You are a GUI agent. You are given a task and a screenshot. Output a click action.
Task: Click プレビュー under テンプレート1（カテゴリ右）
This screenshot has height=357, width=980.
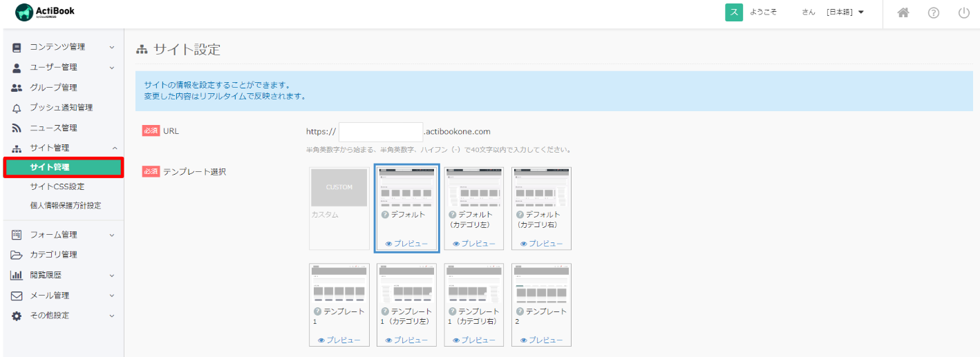[x=474, y=340]
